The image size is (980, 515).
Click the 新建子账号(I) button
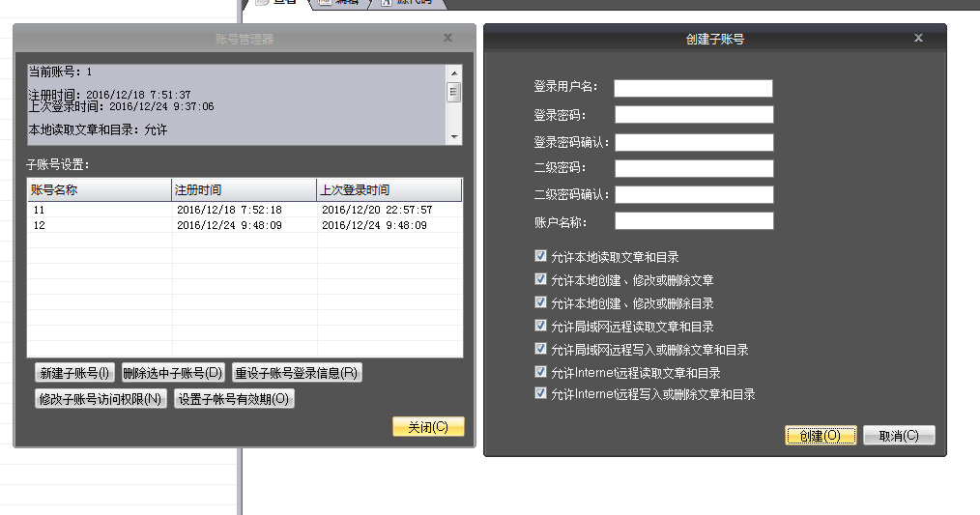(x=74, y=373)
